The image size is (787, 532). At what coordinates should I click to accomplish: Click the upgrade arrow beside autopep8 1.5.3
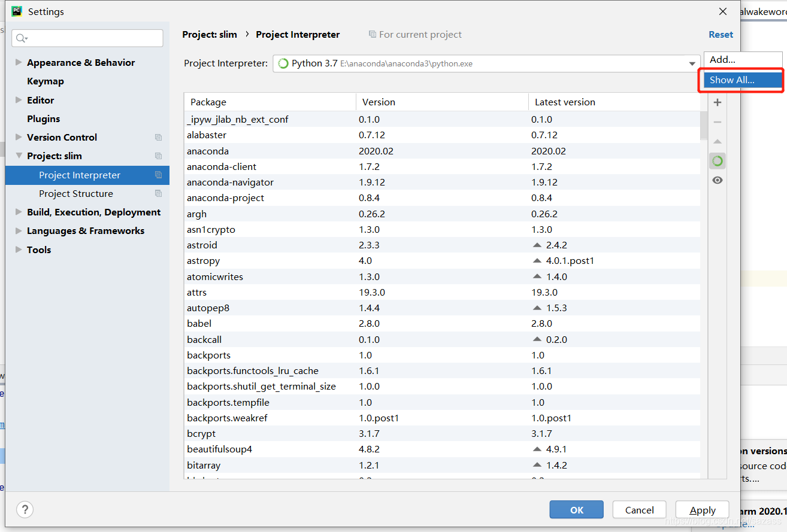click(537, 308)
